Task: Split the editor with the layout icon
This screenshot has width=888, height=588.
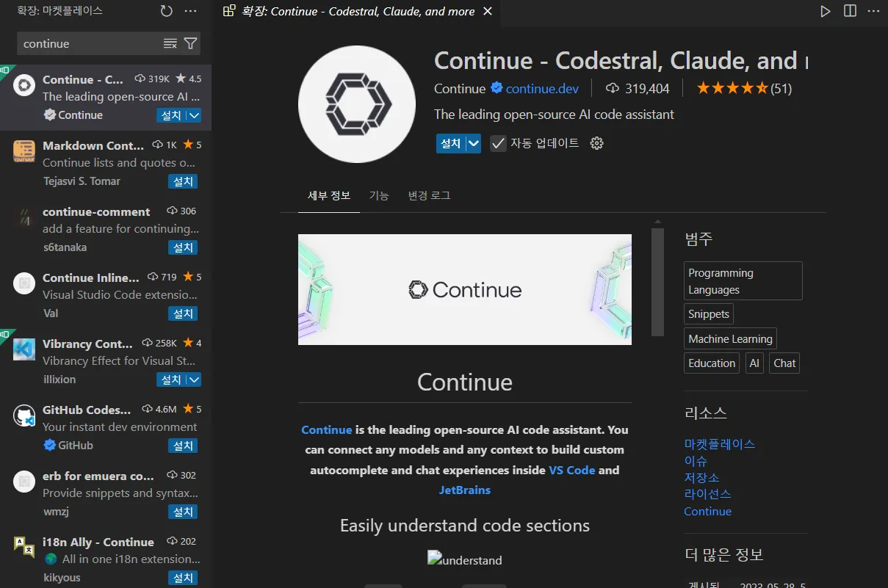Action: click(x=850, y=11)
